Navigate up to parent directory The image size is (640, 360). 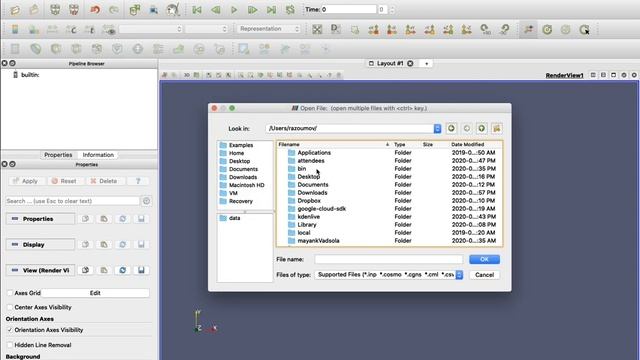pos(482,129)
